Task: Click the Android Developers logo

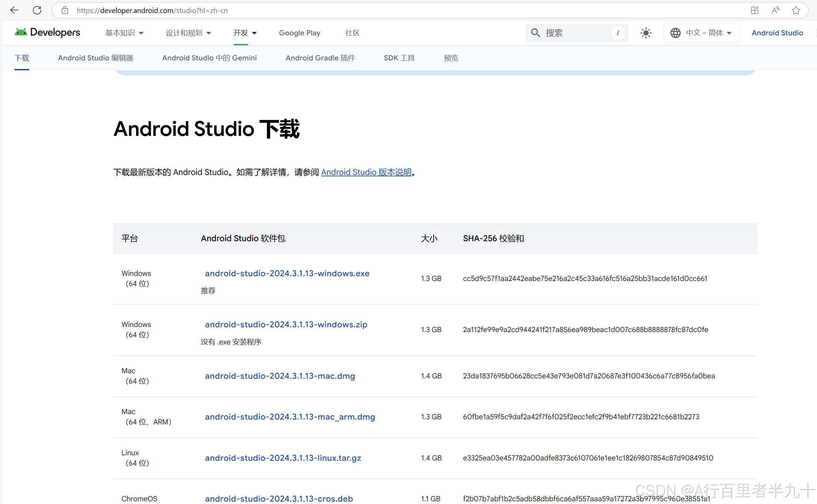Action: [x=47, y=33]
